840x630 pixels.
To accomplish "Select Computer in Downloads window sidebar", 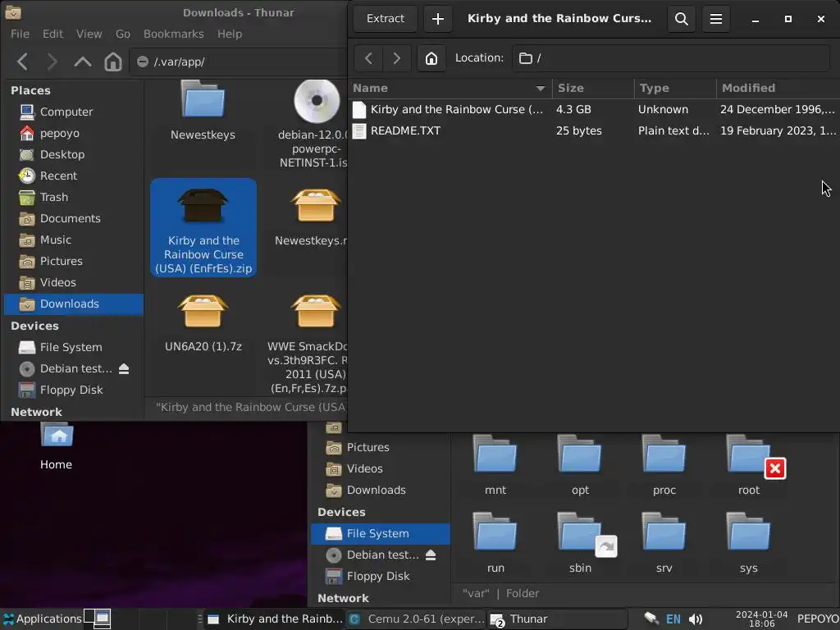I will click(x=74, y=112).
